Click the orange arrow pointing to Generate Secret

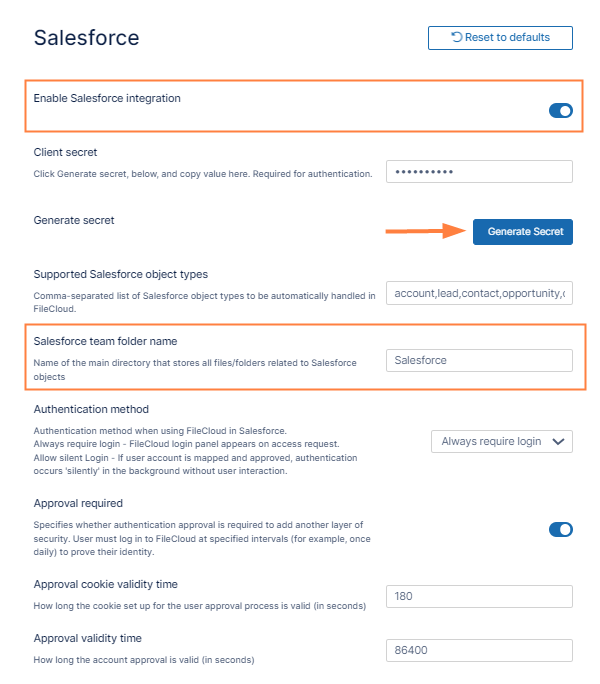pos(427,231)
